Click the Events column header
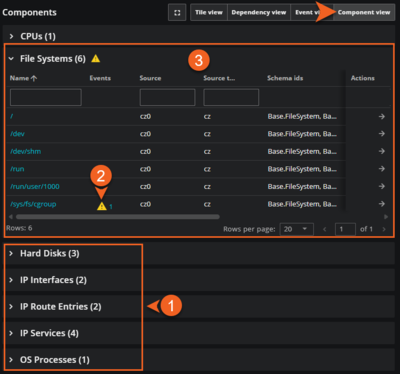Screen dimensions: 400x374 [x=100, y=78]
